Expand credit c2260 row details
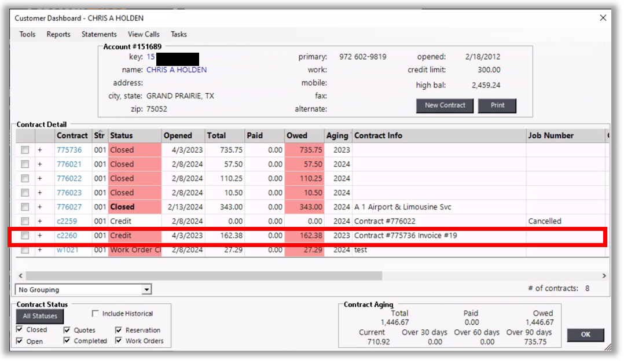Viewport: 624px width, 364px height. [40, 236]
